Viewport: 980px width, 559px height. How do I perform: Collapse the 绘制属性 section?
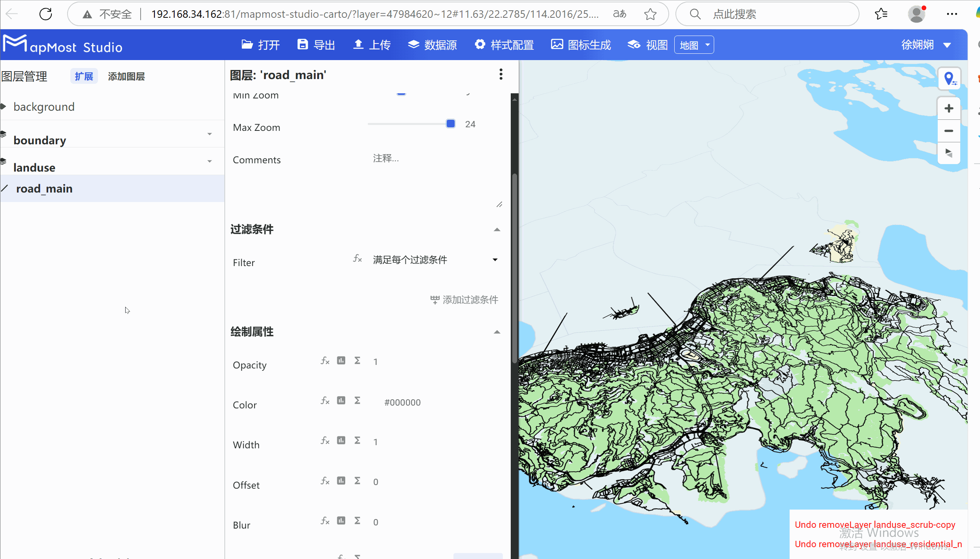[x=497, y=332]
